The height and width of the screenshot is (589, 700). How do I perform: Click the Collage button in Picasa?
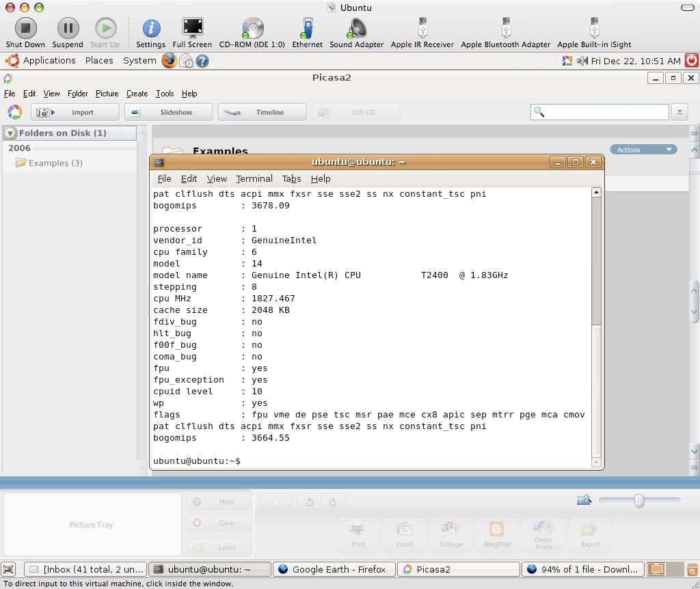pos(451,534)
